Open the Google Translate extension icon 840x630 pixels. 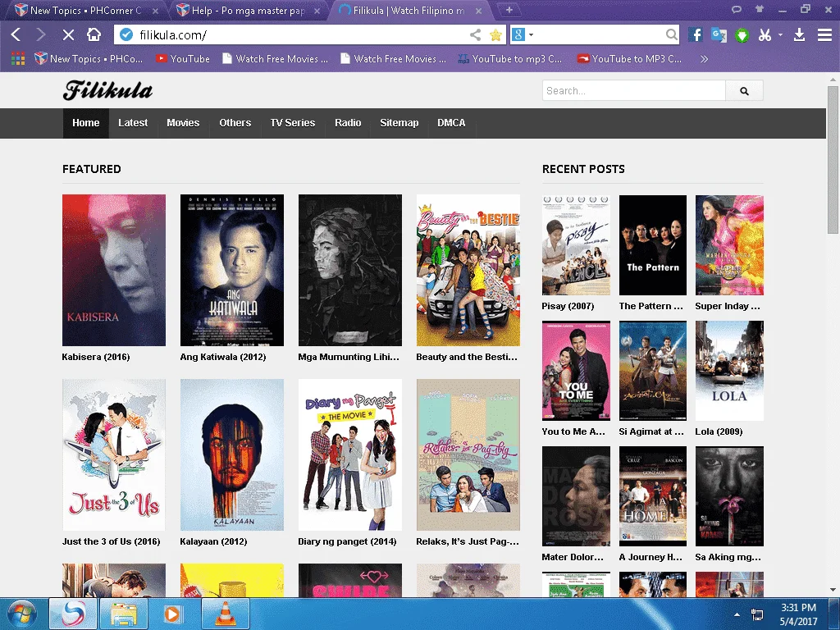[719, 35]
